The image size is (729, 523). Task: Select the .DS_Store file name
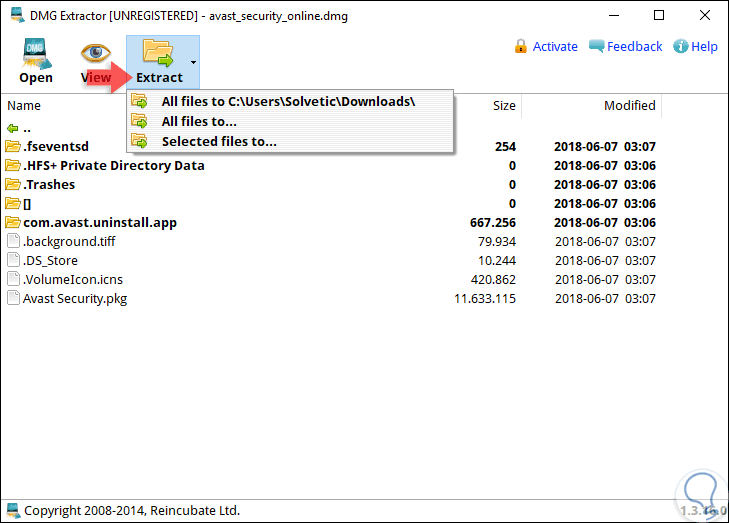tap(51, 261)
